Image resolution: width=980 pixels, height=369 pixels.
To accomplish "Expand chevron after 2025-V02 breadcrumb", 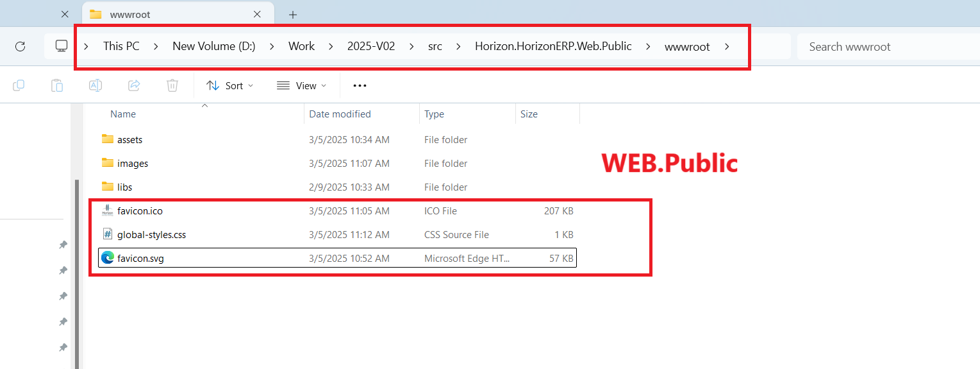I will 411,46.
